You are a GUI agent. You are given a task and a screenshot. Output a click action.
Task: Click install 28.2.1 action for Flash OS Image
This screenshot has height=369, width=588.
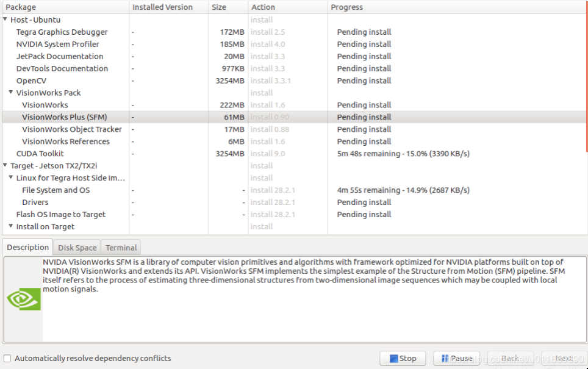pyautogui.click(x=273, y=215)
